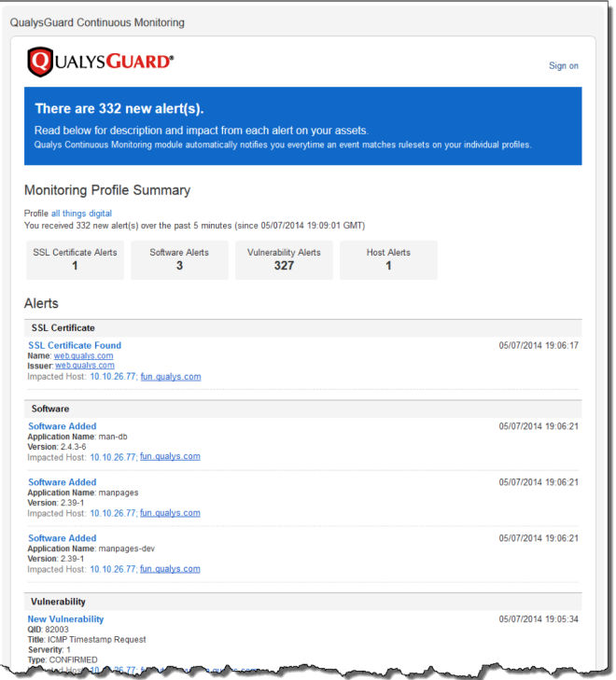This screenshot has width=616, height=680.
Task: Open the SSL Certificate Found alert
Action: (75, 345)
